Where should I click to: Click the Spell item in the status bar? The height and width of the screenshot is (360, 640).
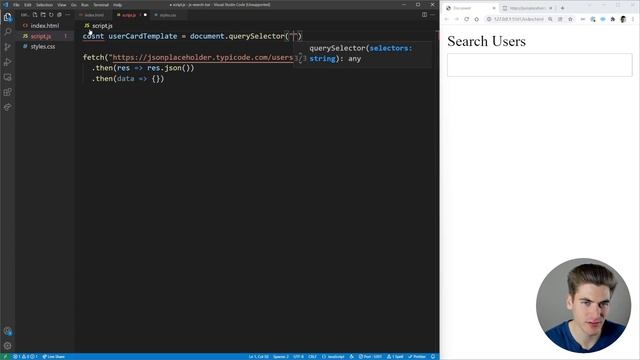(x=395, y=357)
